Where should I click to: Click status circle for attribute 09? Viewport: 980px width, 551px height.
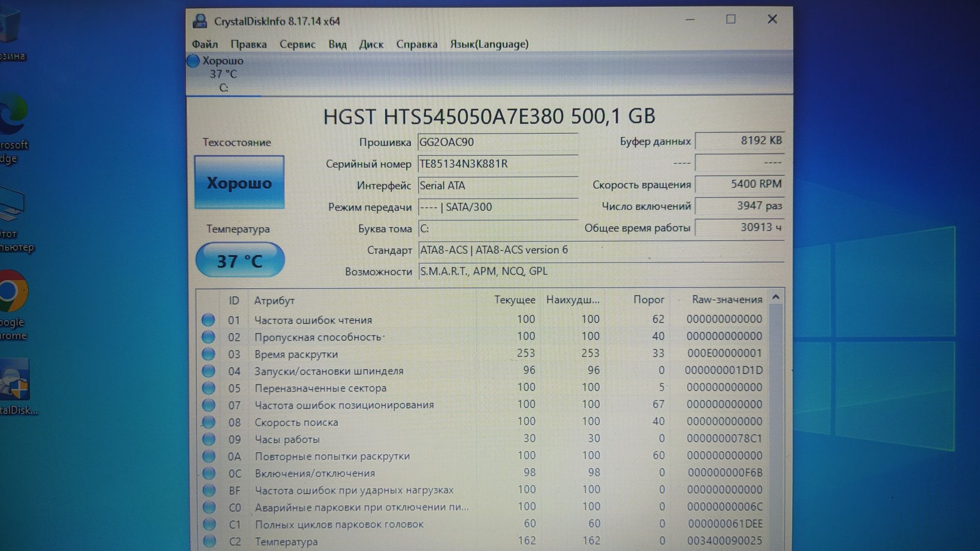[x=209, y=439]
